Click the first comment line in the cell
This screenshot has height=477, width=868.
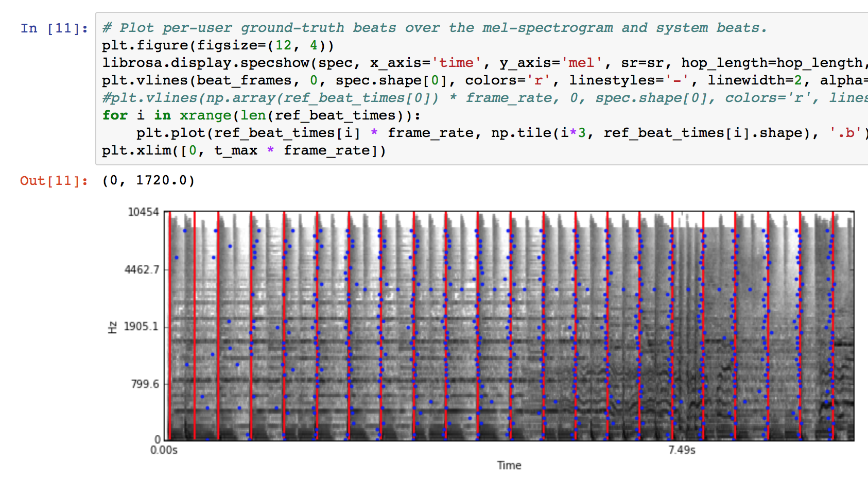tap(433, 28)
